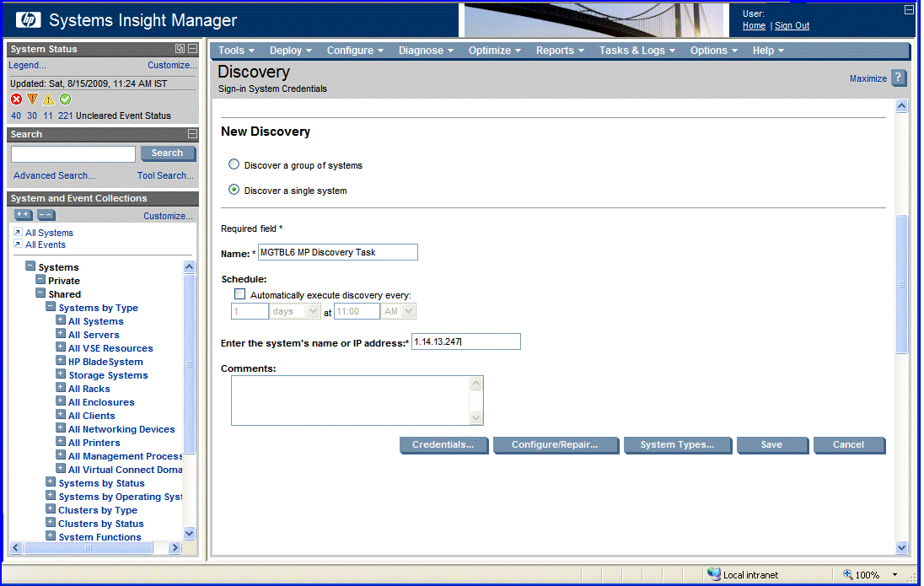924x586 pixels.
Task: Open the help question mark icon
Action: (899, 78)
